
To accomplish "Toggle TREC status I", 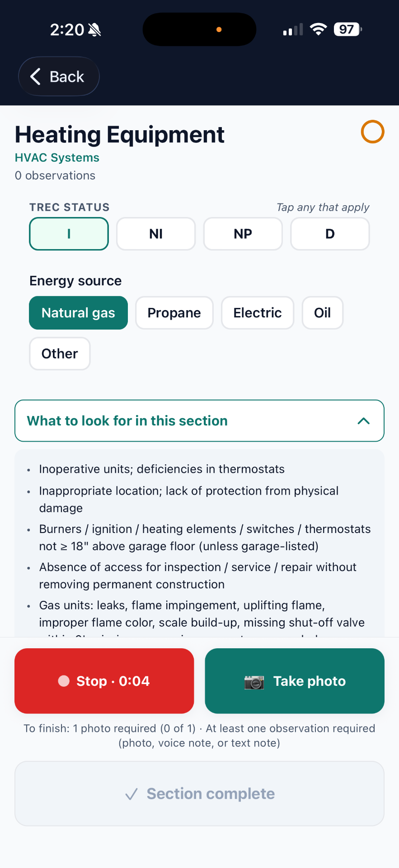I will click(x=69, y=234).
